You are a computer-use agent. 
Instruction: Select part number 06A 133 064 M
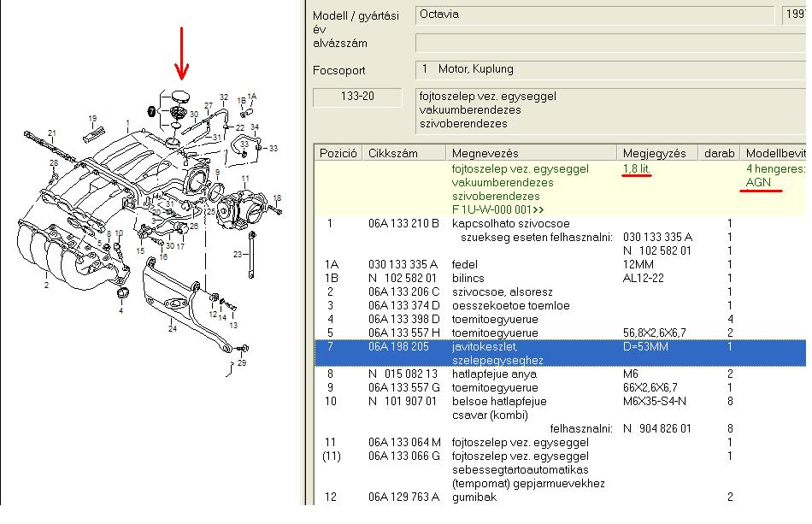click(404, 443)
